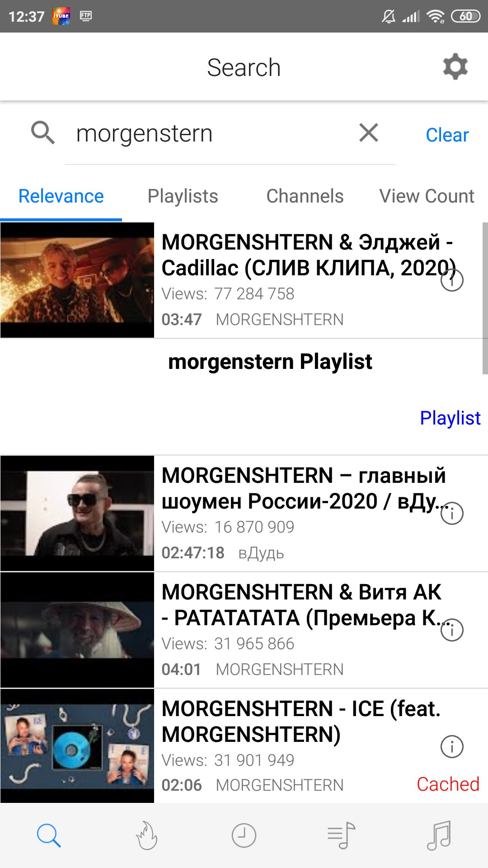The width and height of the screenshot is (488, 868).
Task: Sort results by View Count
Action: (x=427, y=196)
